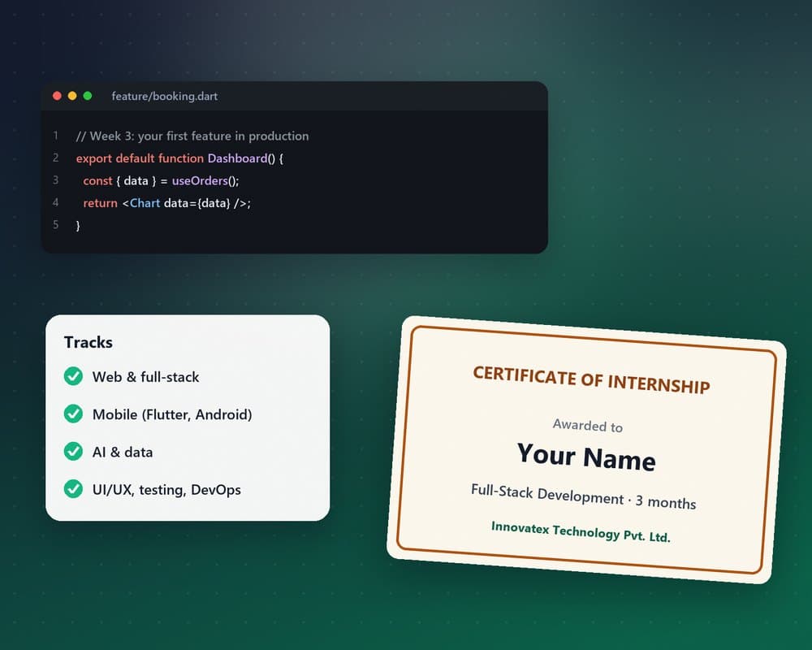Viewport: 812px width, 650px height.
Task: Click "Full-Stack Development · 3 months" text
Action: coord(583,496)
